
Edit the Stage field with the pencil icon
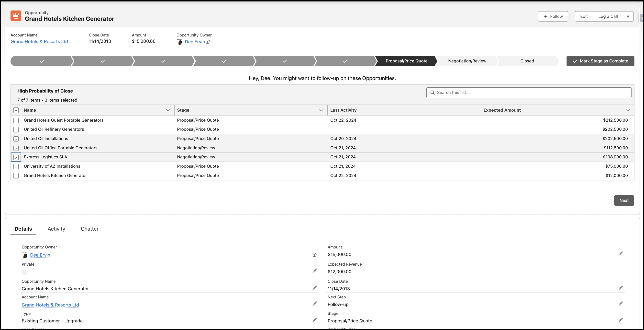(621, 320)
